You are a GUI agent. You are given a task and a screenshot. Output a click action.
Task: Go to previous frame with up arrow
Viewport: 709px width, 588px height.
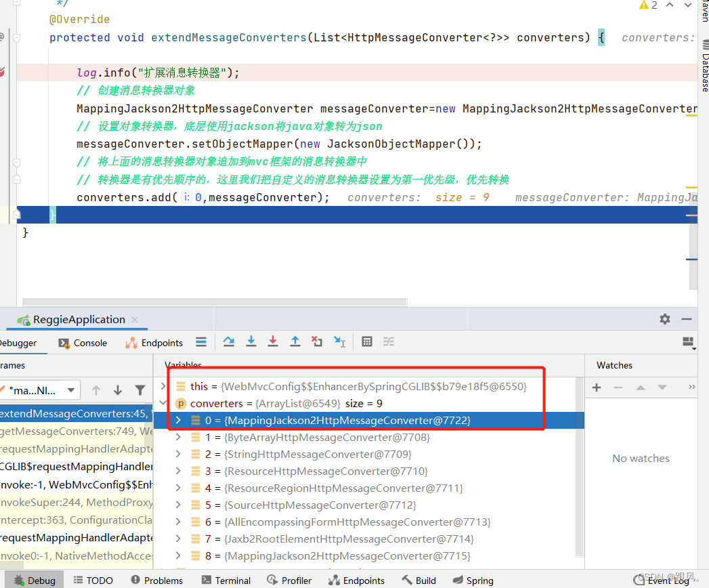[x=96, y=390]
